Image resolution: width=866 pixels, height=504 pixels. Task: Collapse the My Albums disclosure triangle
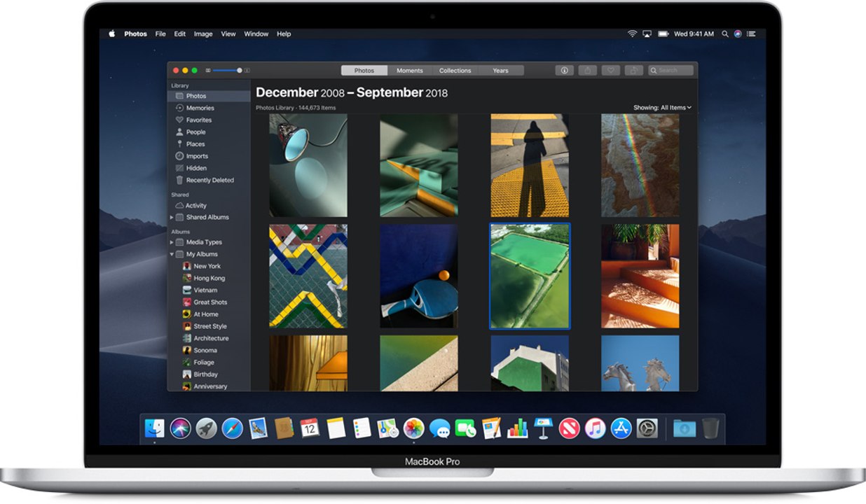(172, 254)
